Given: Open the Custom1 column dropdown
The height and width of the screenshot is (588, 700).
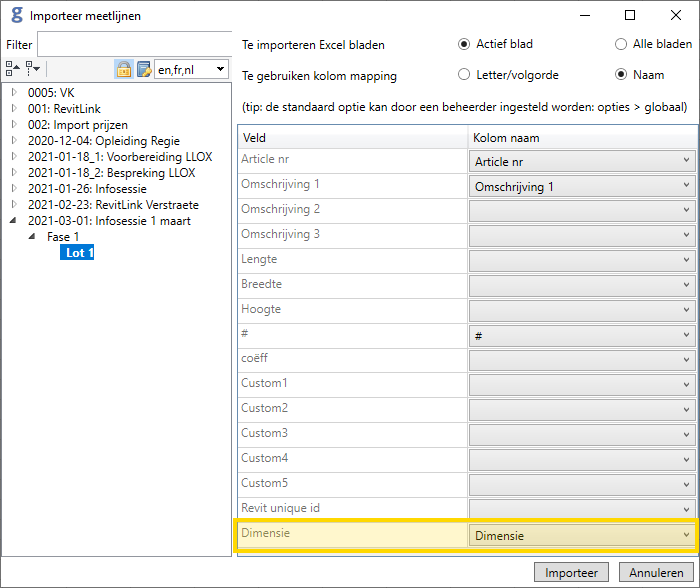Looking at the screenshot, I should [x=582, y=386].
